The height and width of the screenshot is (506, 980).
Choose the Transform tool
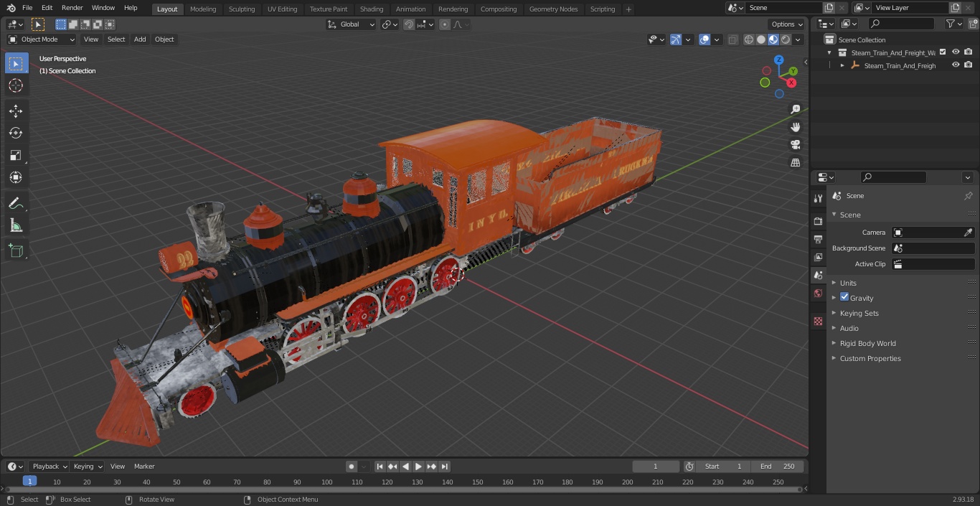16,177
